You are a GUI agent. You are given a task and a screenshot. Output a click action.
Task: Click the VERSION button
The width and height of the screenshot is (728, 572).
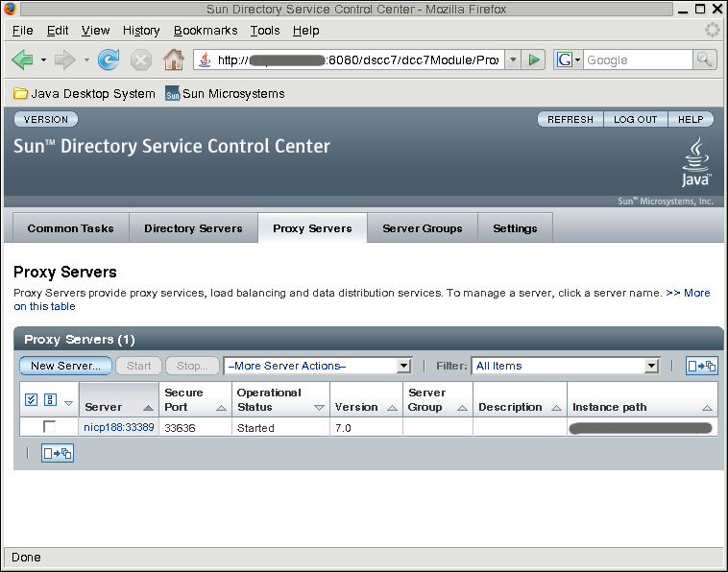point(46,119)
